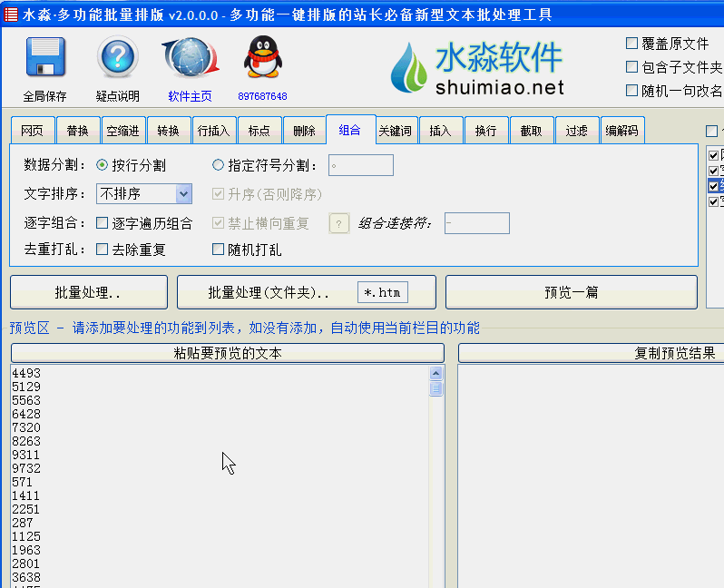Image resolution: width=724 pixels, height=588 pixels.
Task: Click the *.htm file filter field
Action: (x=382, y=292)
